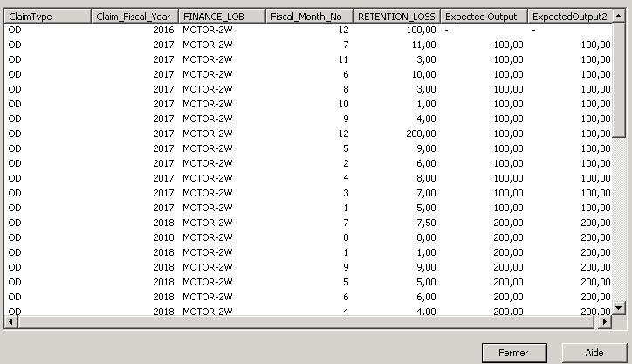This screenshot has height=364, width=632.
Task: Click the dash in Expected Output column
Action: [x=447, y=30]
